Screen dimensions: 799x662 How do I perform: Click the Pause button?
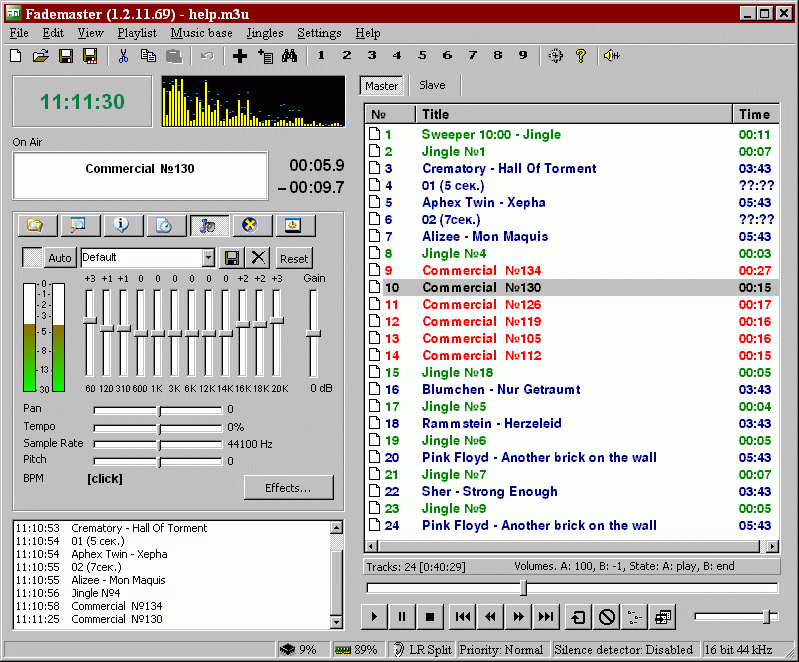[402, 617]
